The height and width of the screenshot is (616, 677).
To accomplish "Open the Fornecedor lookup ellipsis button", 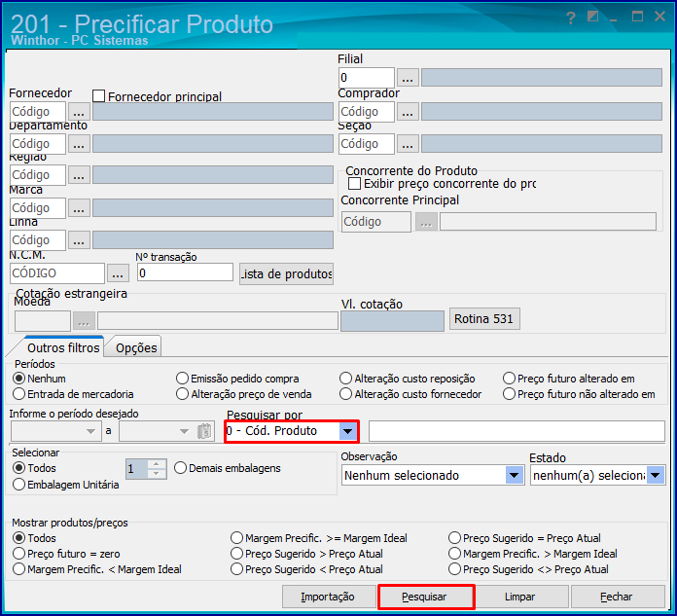I will (79, 112).
